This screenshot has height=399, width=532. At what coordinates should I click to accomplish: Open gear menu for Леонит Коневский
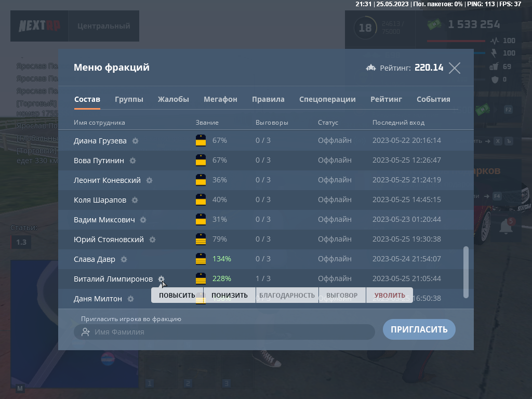point(150,180)
